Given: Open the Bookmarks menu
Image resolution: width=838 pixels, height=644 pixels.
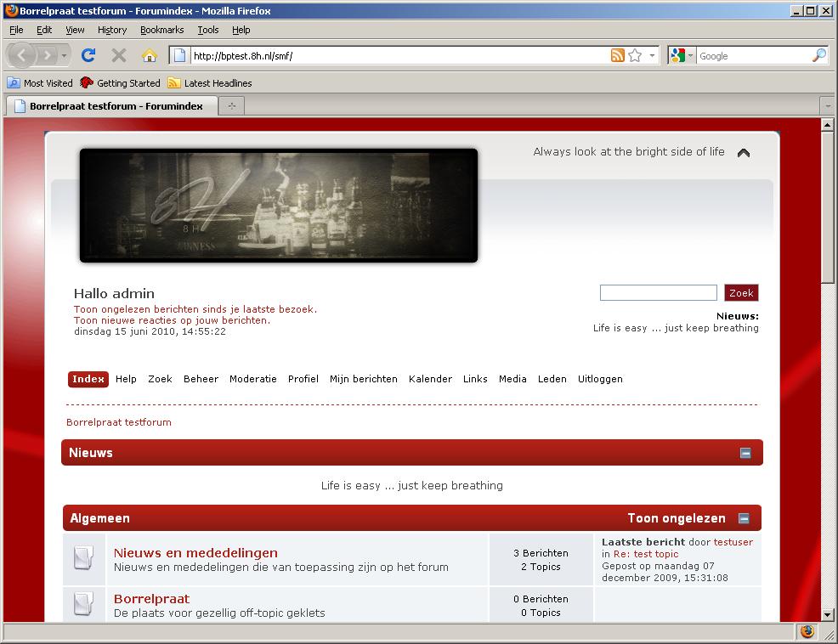Looking at the screenshot, I should (161, 30).
